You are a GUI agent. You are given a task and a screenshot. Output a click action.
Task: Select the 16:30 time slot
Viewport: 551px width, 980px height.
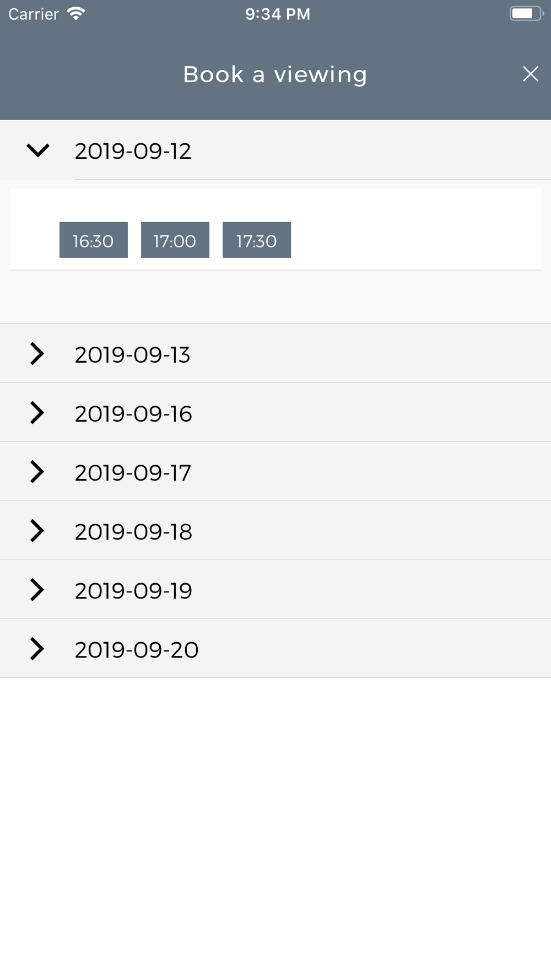point(94,240)
